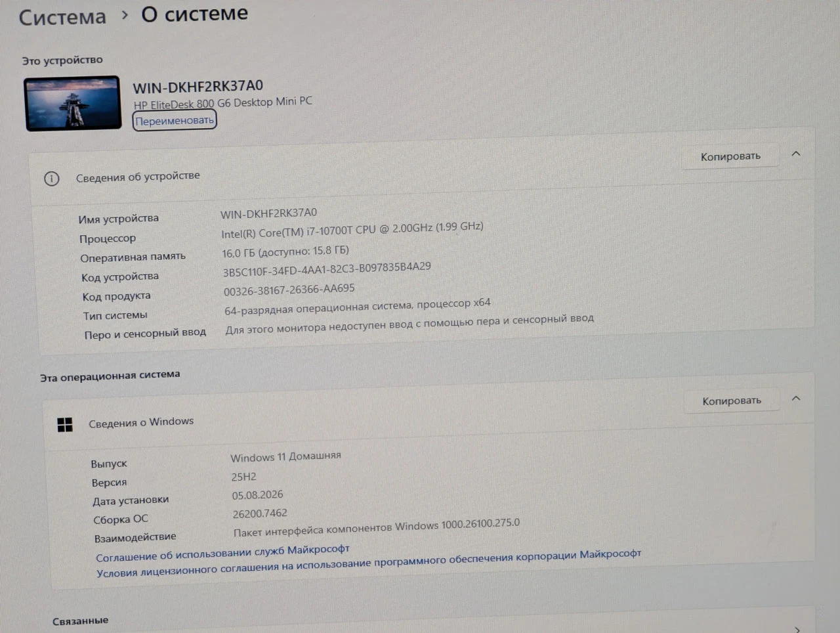
Task: Click the Сведения об устройстве header title
Action: tap(138, 177)
